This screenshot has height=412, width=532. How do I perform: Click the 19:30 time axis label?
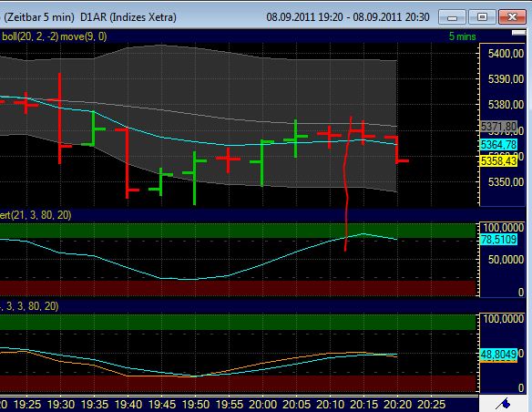(x=61, y=405)
